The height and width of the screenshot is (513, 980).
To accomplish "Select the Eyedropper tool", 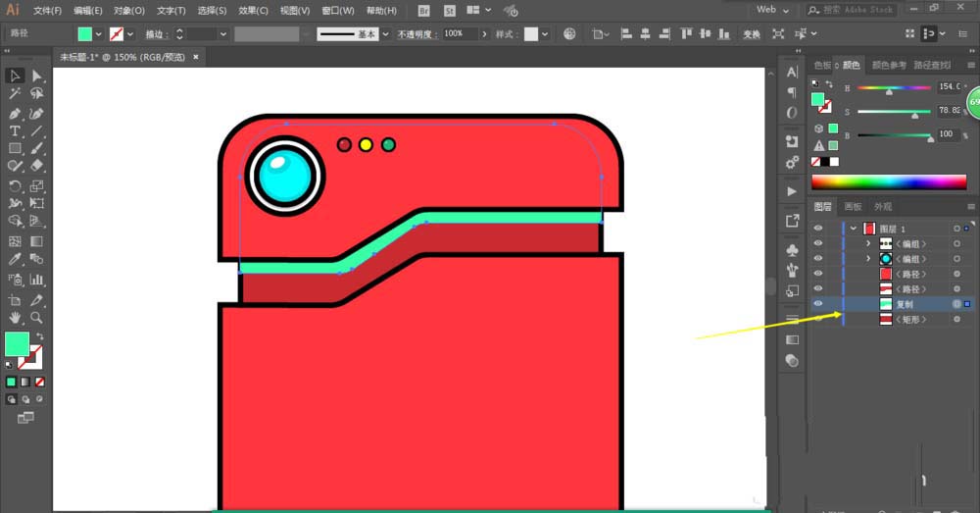I will click(x=15, y=259).
